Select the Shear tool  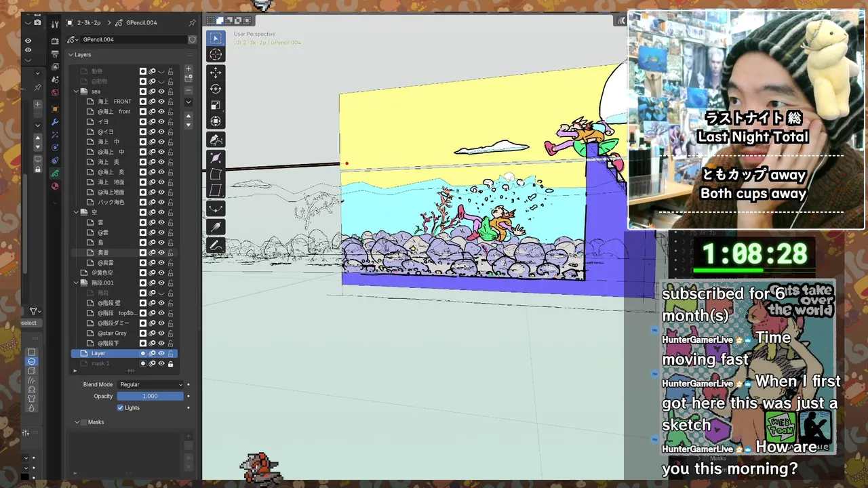216,190
